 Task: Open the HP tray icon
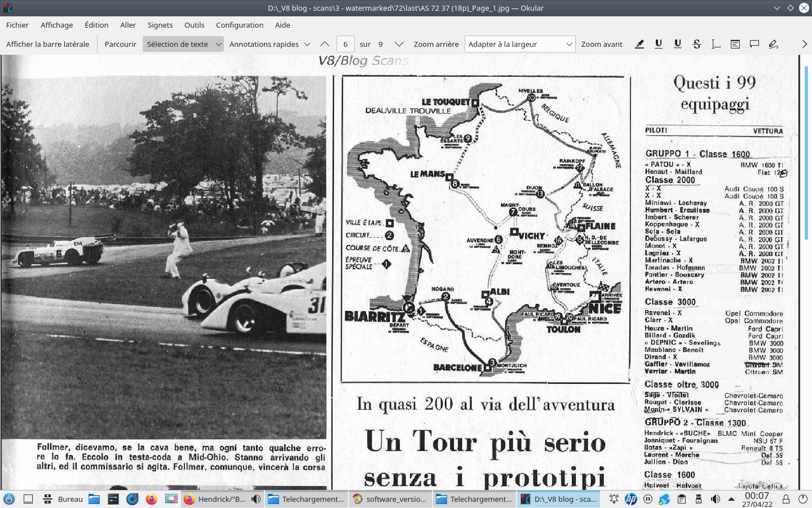click(631, 499)
